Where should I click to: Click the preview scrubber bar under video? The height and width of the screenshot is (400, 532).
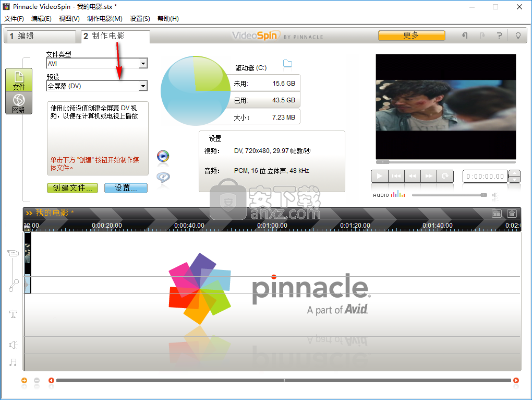click(446, 162)
